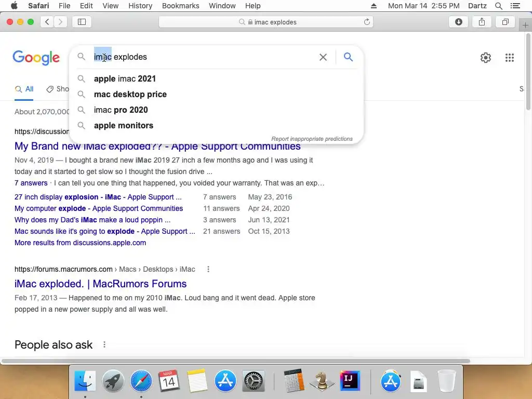Open the Apple menu

pos(14,6)
